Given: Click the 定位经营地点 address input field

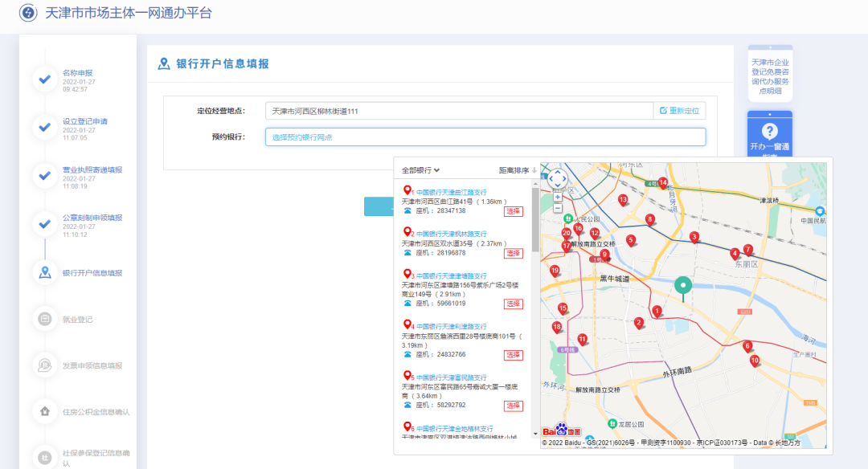Looking at the screenshot, I should (459, 111).
